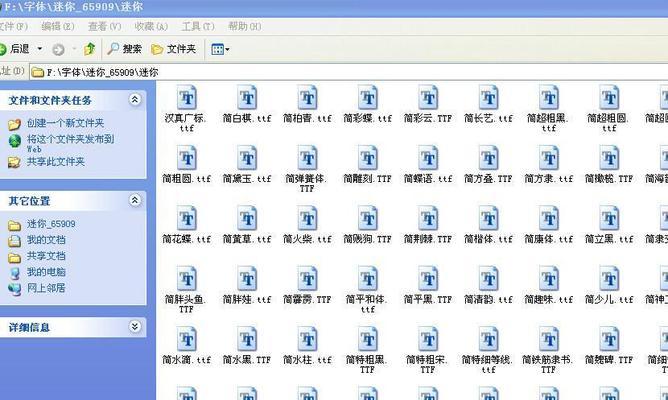The width and height of the screenshot is (668, 400).
Task: Click the 后退 back button
Action: point(16,49)
